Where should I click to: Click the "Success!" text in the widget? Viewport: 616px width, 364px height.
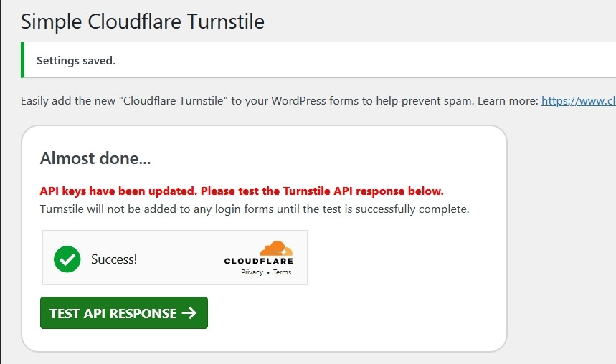click(114, 259)
